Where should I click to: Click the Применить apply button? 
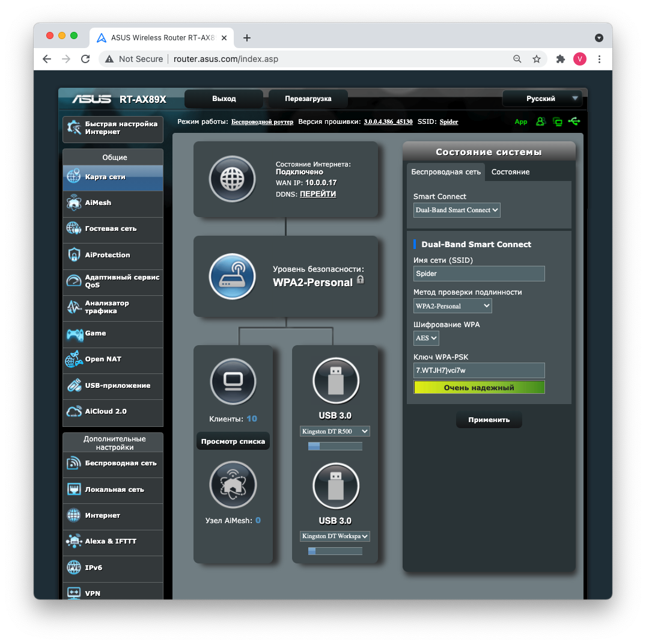(x=489, y=420)
